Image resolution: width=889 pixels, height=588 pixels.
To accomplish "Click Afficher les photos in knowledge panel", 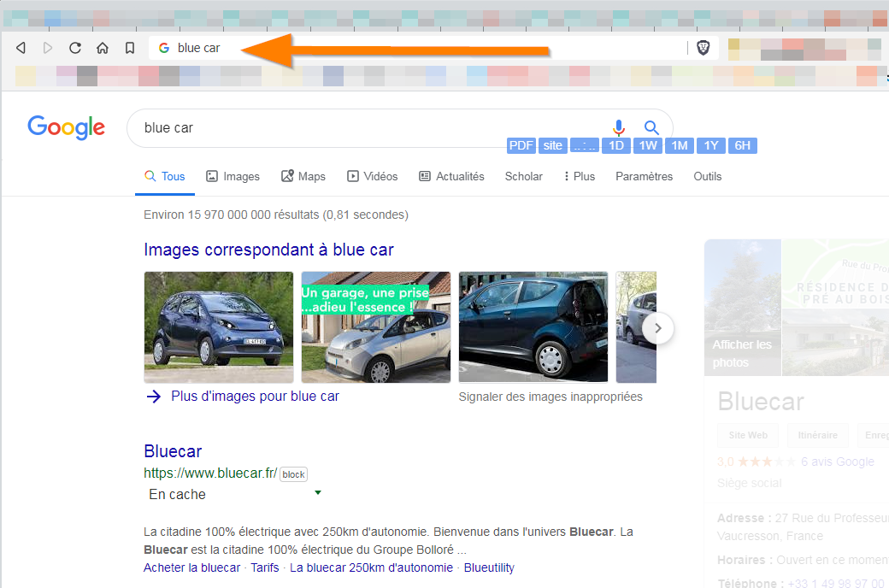I will [x=742, y=353].
